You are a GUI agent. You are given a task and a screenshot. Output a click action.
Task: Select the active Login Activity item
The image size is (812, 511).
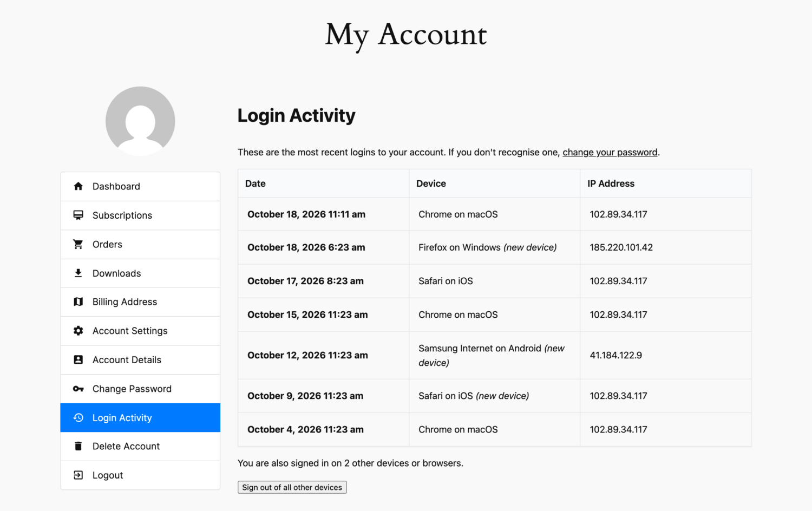(140, 418)
